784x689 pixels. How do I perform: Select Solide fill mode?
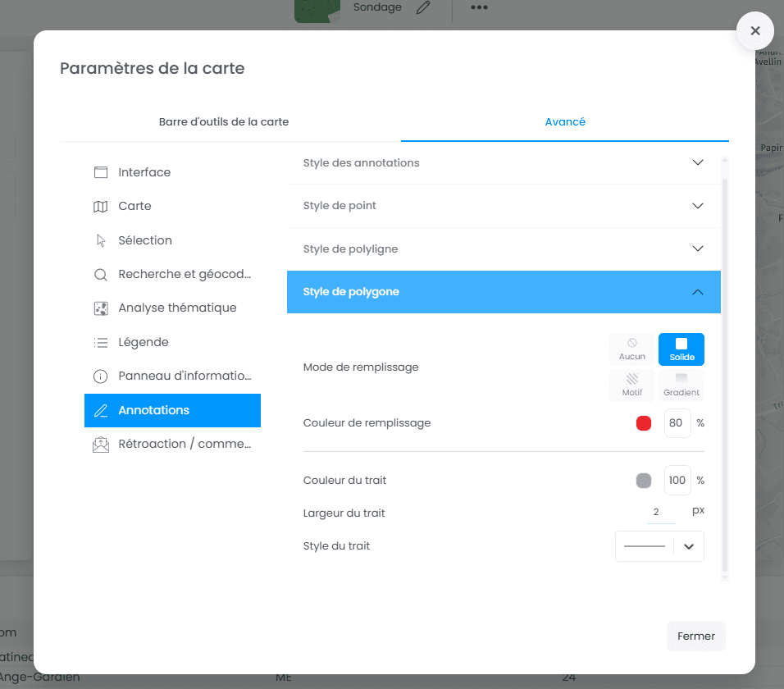tap(681, 349)
